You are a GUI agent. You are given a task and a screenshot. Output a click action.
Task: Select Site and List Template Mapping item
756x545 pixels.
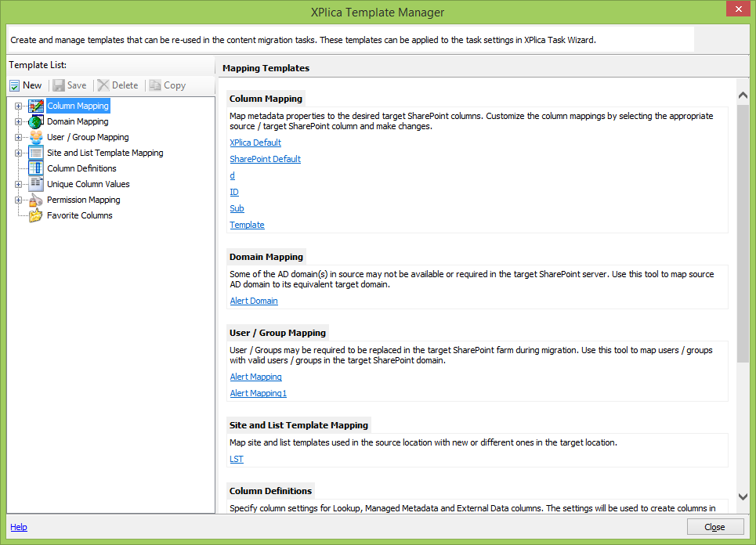(105, 153)
